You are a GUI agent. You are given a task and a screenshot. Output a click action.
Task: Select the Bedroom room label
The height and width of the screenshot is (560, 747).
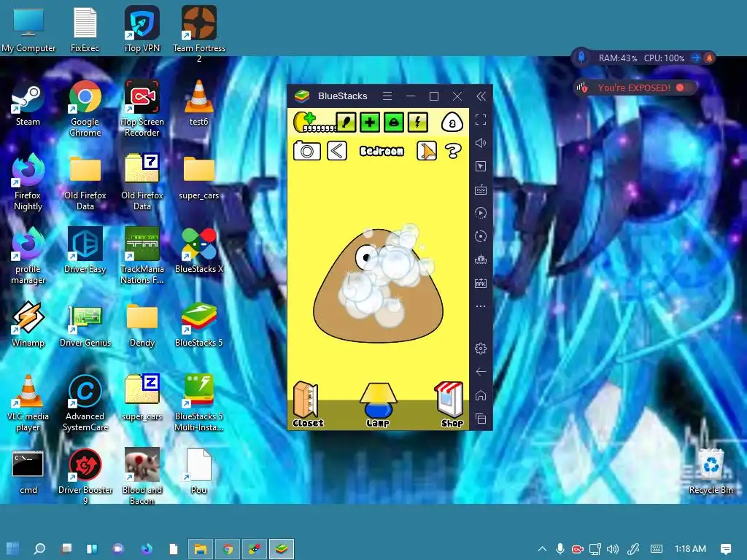pos(382,151)
